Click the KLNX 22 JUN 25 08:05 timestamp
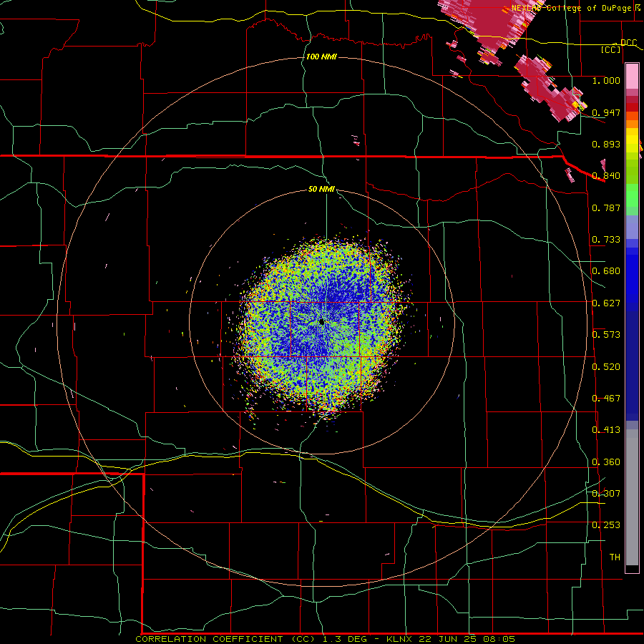Viewport: 644px width, 644px height. click(x=451, y=639)
